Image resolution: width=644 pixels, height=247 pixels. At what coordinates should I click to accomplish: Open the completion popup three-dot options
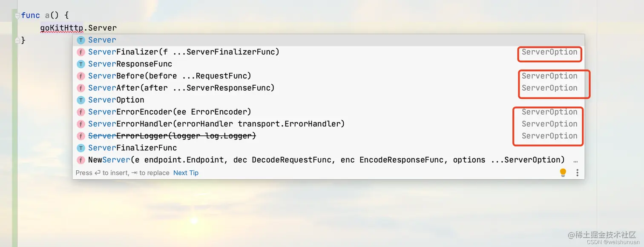click(x=577, y=172)
